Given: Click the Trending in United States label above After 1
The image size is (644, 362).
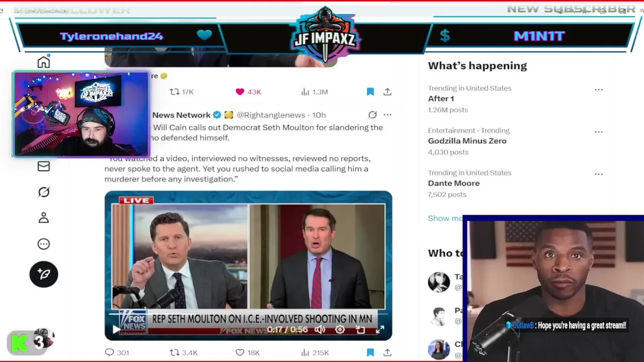Looking at the screenshot, I should [x=469, y=88].
